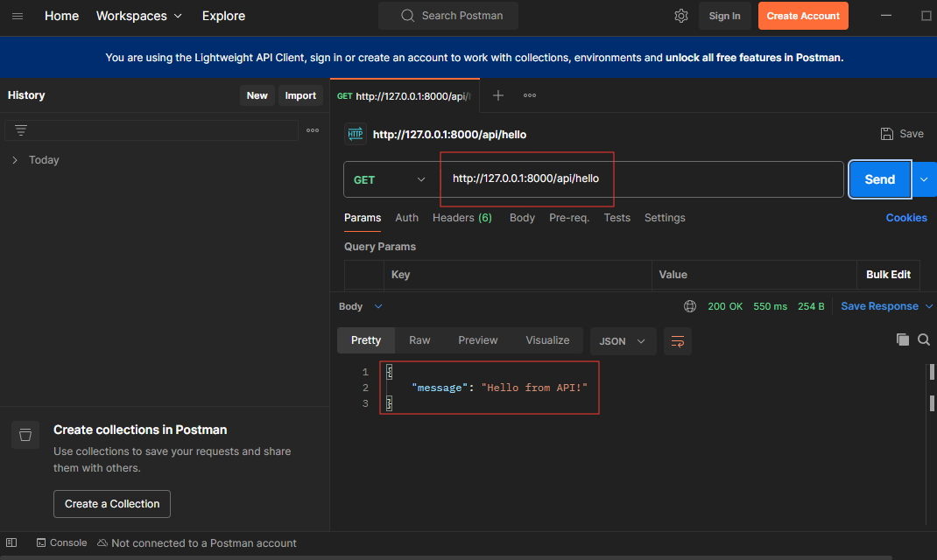The width and height of the screenshot is (937, 560).
Task: Open the JSON format dropdown
Action: (623, 341)
